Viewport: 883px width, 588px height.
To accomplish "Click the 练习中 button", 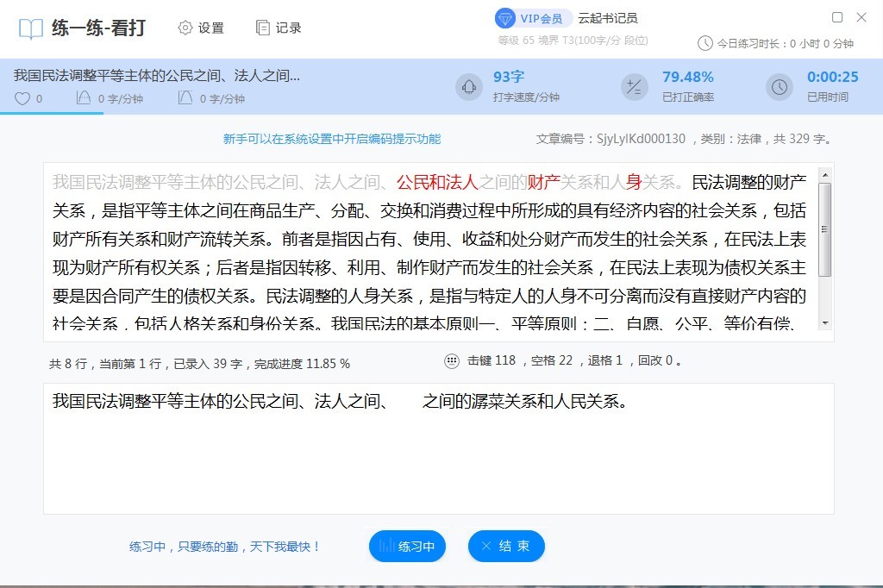I will click(407, 546).
